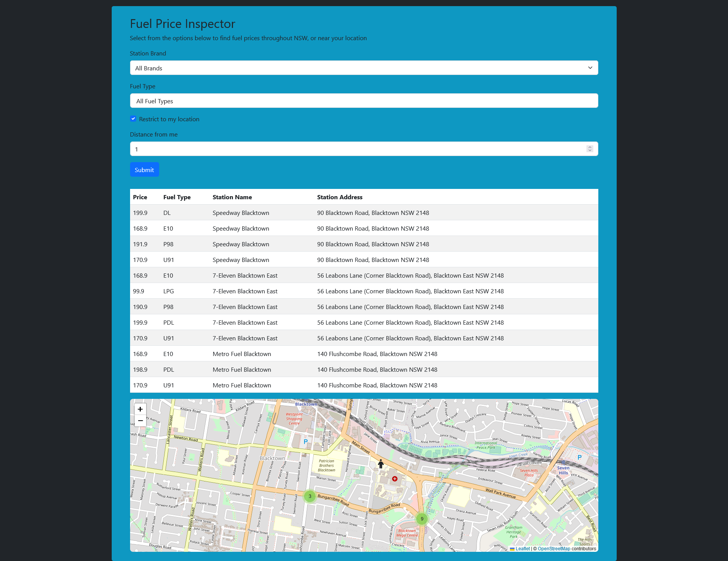Click the 191.9 price cell
The width and height of the screenshot is (728, 561).
(140, 244)
